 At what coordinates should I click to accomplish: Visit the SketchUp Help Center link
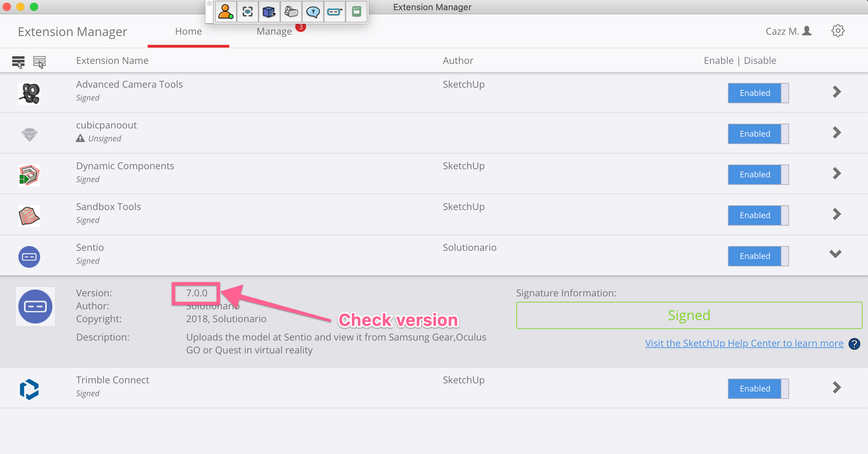(x=744, y=343)
